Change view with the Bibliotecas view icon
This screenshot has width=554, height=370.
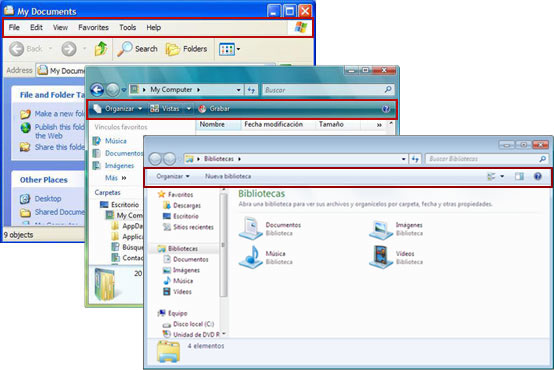point(491,176)
